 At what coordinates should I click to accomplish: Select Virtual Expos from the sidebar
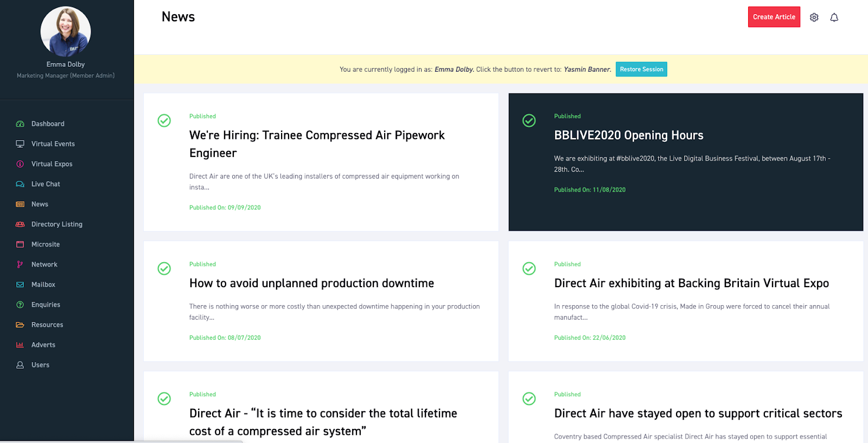[x=52, y=164]
